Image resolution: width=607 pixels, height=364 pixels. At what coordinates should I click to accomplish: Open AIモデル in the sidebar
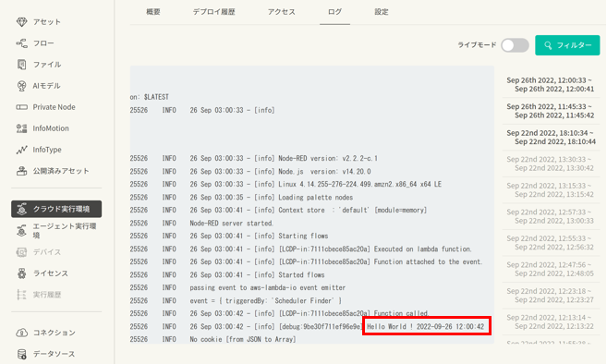(46, 86)
